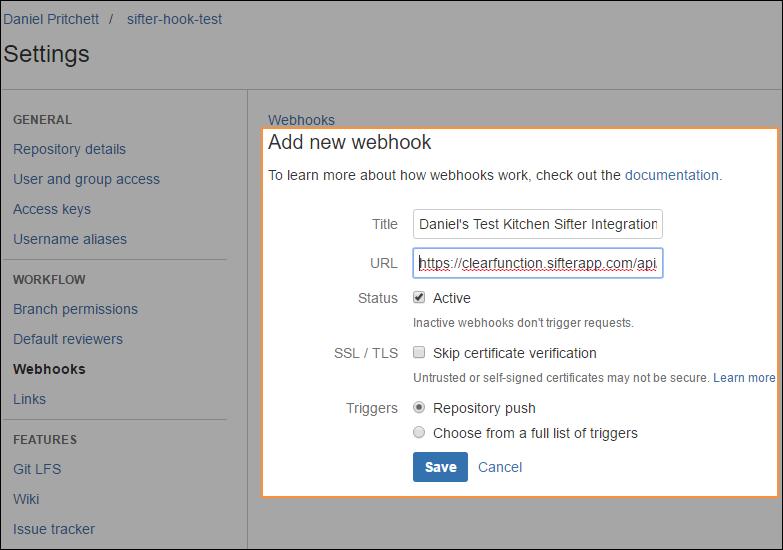Open Repository details settings
This screenshot has height=550, width=783.
click(69, 149)
